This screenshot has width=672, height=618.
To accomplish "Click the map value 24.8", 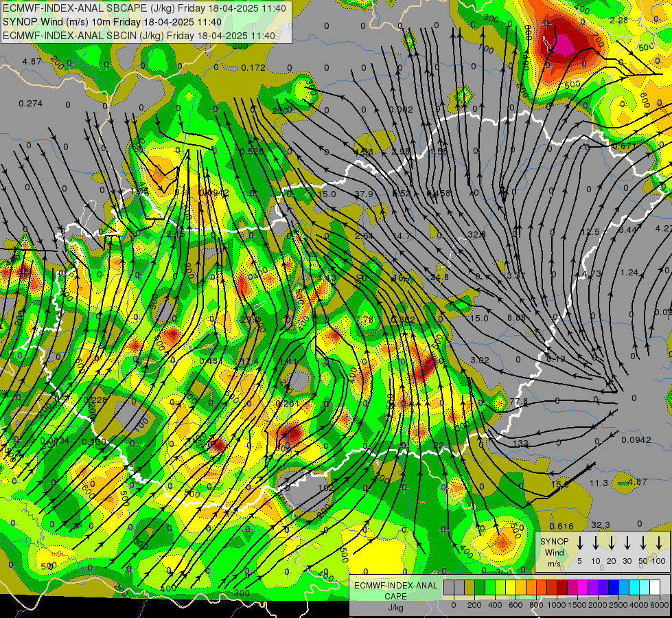I will (x=440, y=277).
